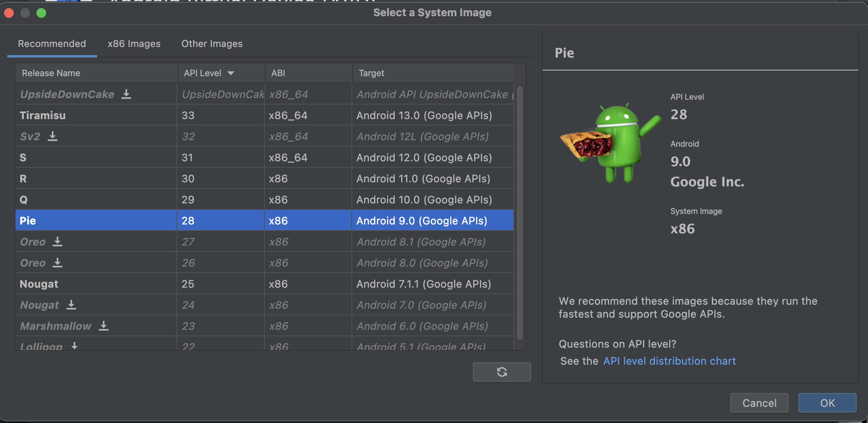Image resolution: width=868 pixels, height=423 pixels.
Task: Click the Pie heading in details panel
Action: point(564,53)
